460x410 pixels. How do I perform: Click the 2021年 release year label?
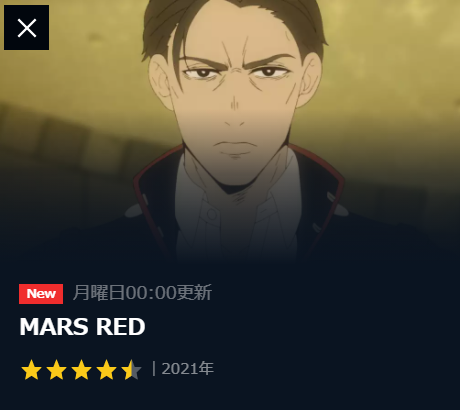pyautogui.click(x=188, y=369)
